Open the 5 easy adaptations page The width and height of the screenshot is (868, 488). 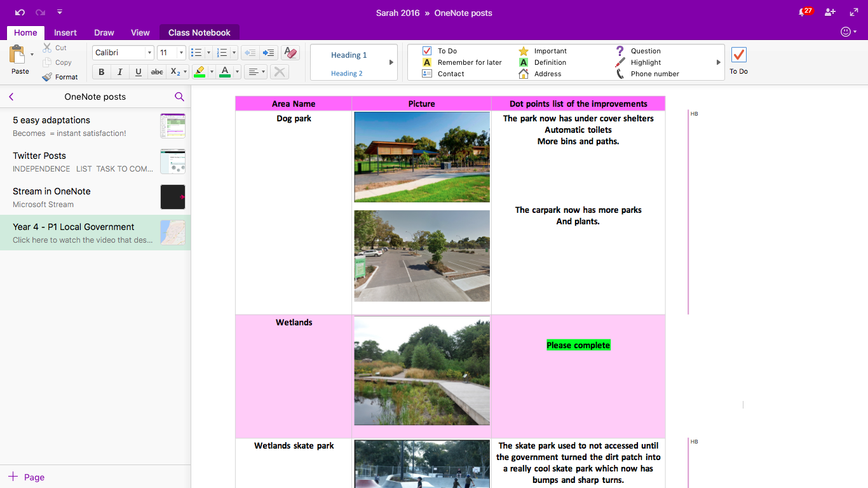pos(95,126)
